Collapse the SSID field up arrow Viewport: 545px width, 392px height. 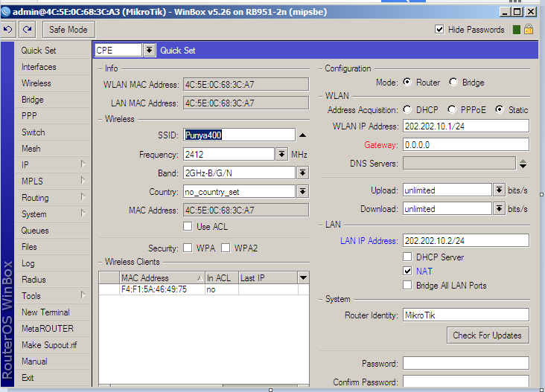pyautogui.click(x=303, y=135)
